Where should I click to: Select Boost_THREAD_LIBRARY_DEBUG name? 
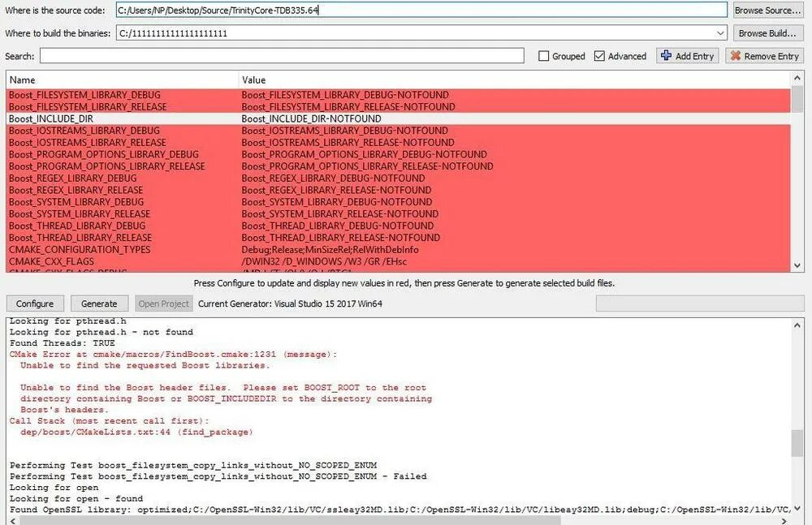(x=76, y=226)
